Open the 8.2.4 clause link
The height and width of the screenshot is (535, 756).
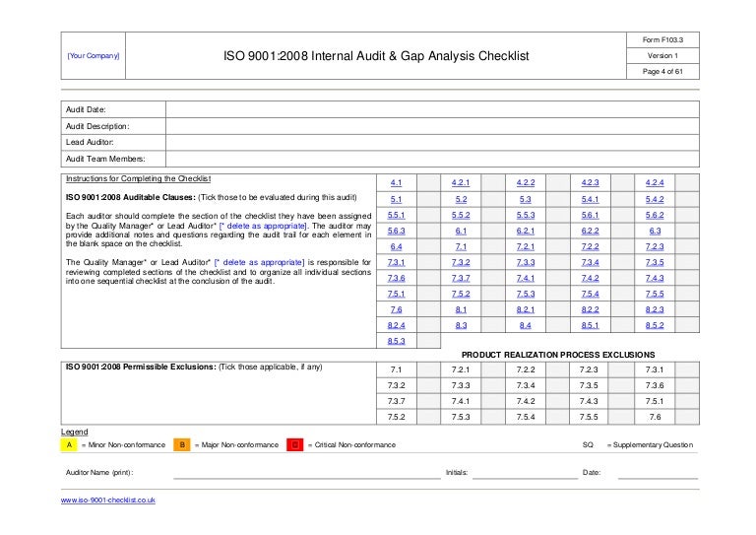click(396, 325)
